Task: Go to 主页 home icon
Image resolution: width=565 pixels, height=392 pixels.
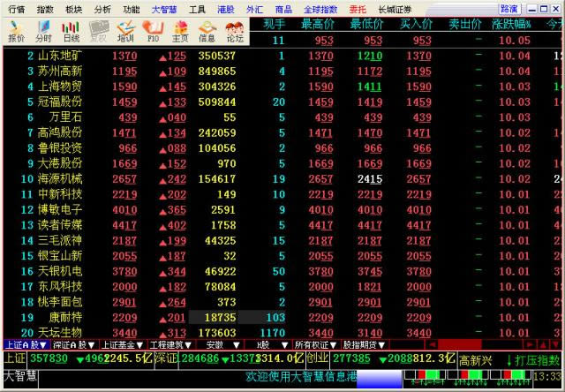Action: pos(180,32)
